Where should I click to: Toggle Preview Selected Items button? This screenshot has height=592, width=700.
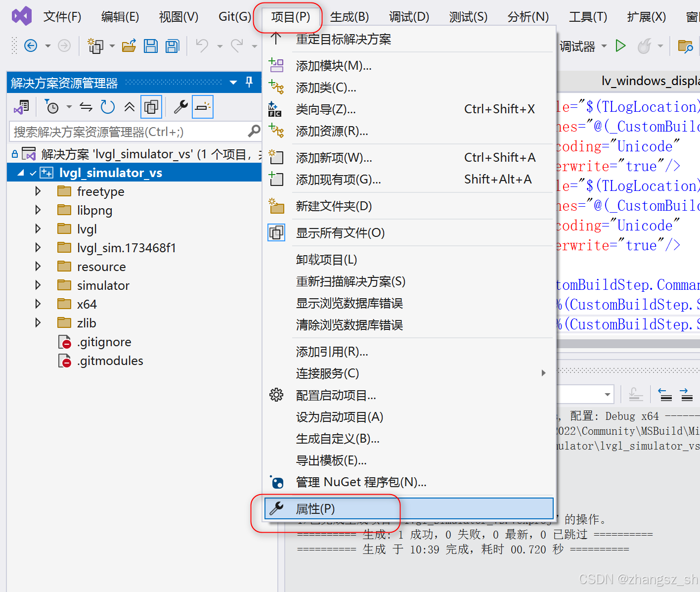point(203,107)
